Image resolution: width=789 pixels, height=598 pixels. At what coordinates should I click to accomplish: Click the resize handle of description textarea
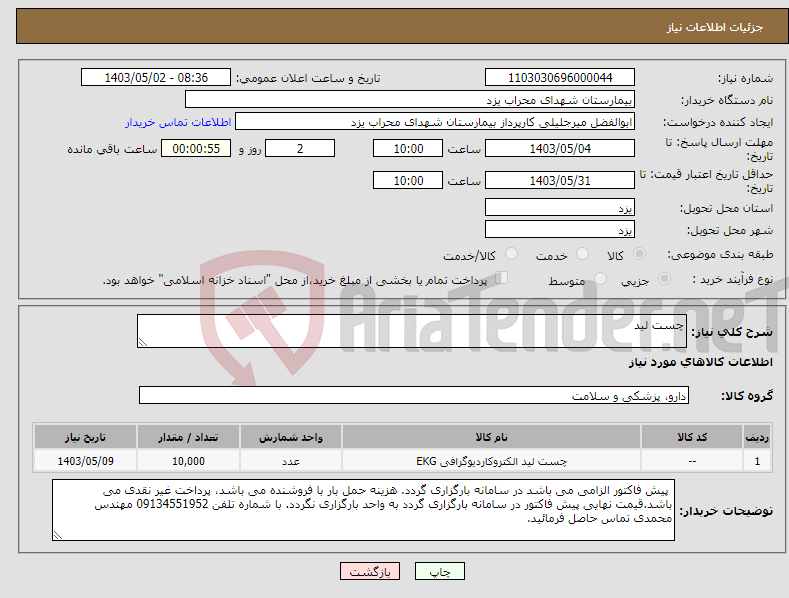(143, 342)
